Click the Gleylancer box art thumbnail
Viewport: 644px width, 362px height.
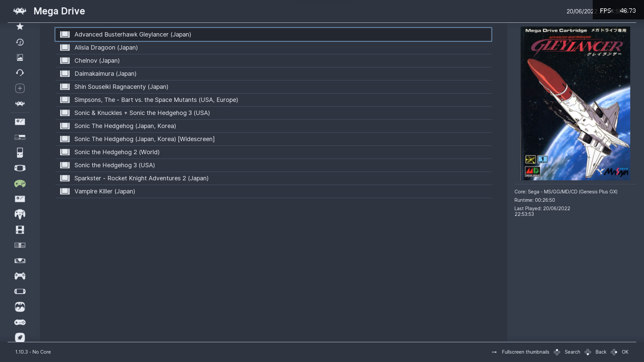575,103
